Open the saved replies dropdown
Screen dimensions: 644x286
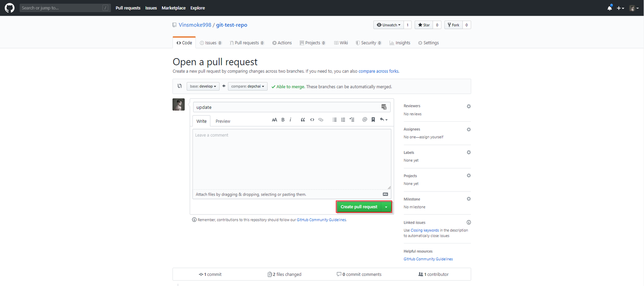(x=384, y=120)
